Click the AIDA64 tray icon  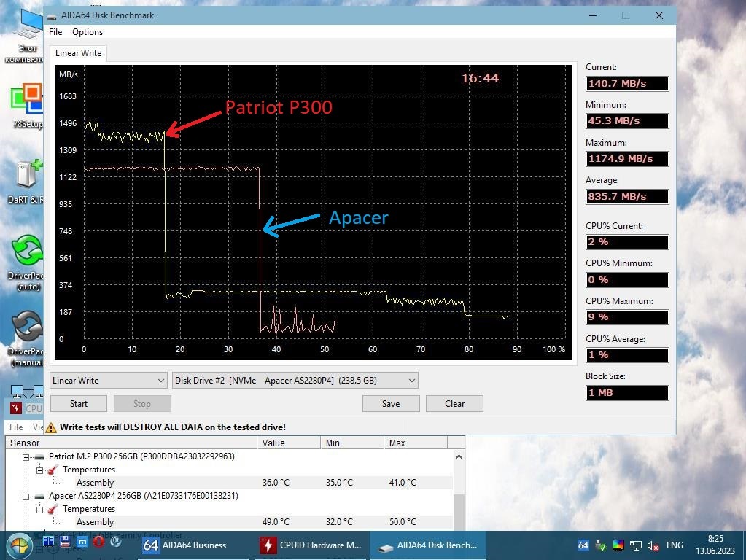click(583, 545)
